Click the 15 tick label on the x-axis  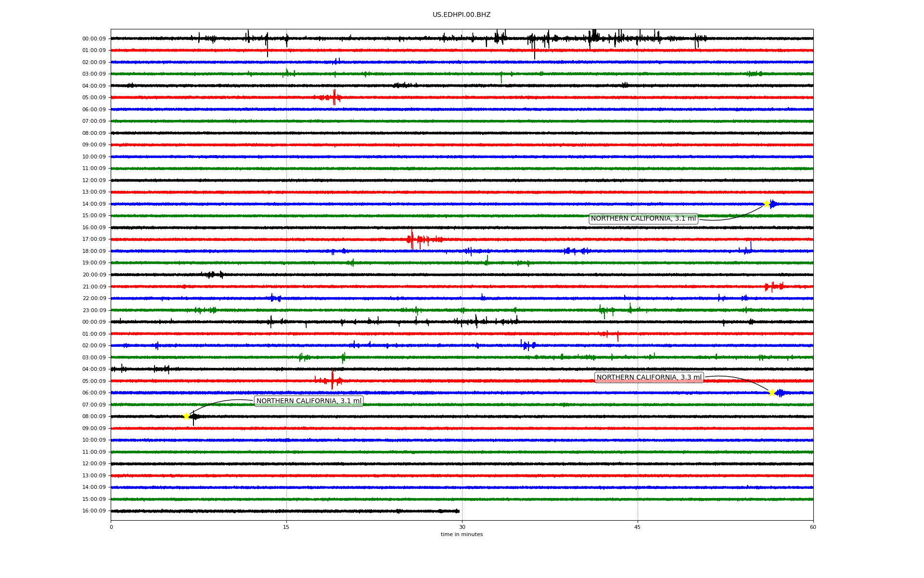(286, 527)
